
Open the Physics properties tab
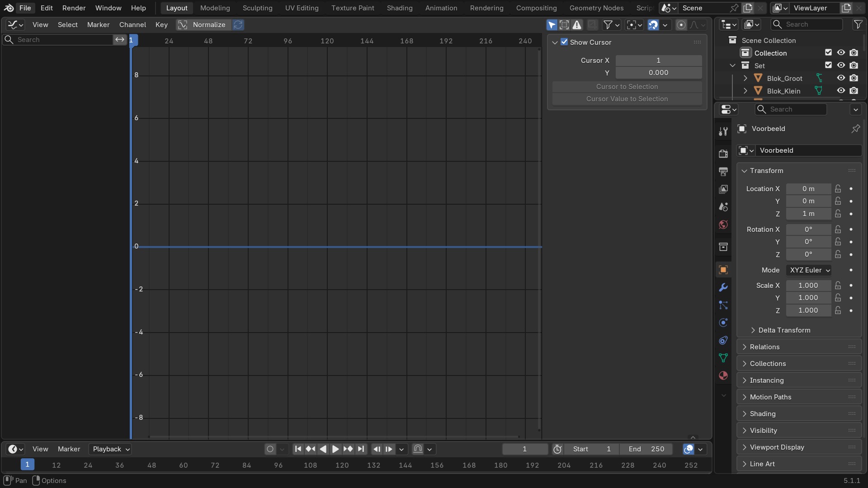tap(723, 323)
